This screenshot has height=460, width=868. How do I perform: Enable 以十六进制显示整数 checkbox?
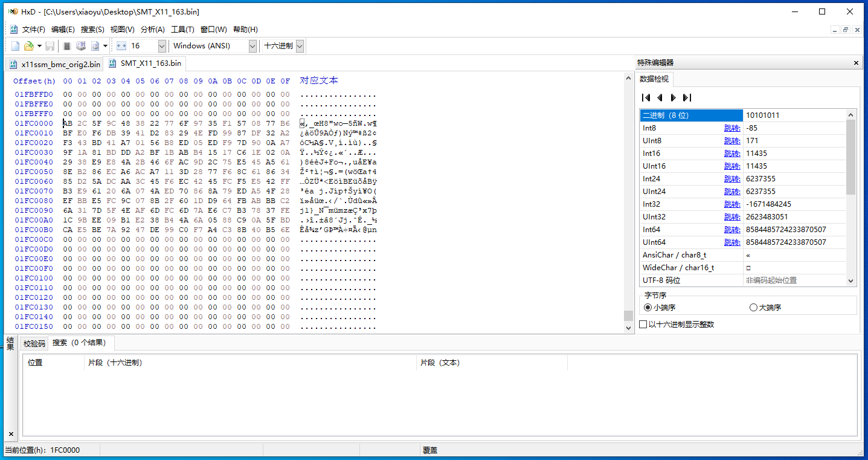643,325
